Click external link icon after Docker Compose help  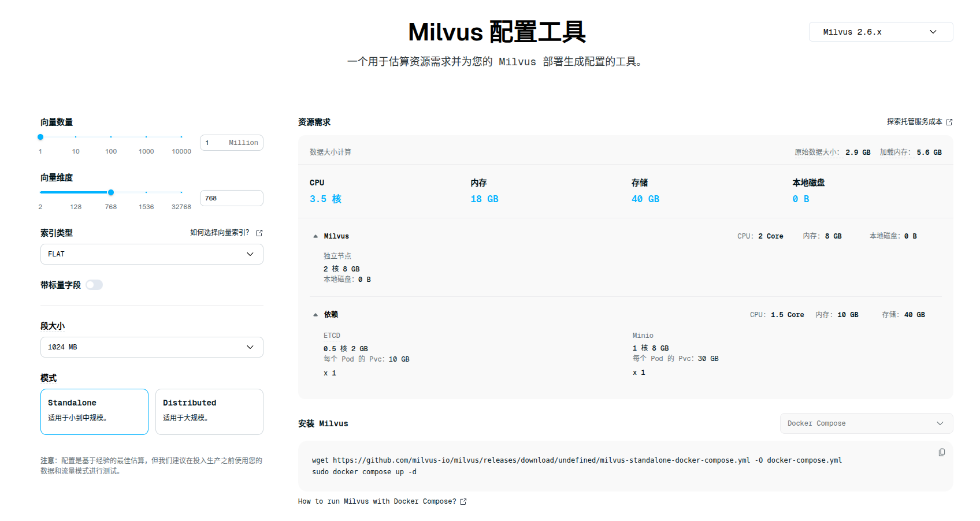[463, 501]
